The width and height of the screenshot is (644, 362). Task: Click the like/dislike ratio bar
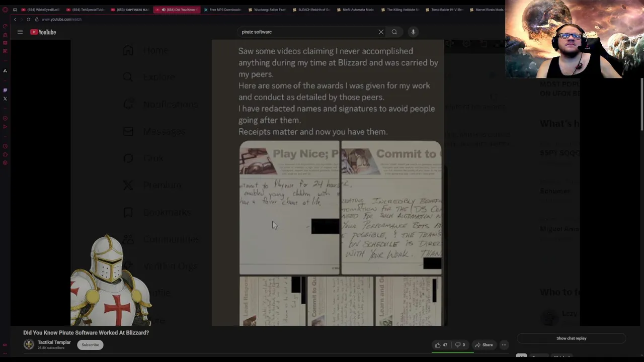coord(452,352)
